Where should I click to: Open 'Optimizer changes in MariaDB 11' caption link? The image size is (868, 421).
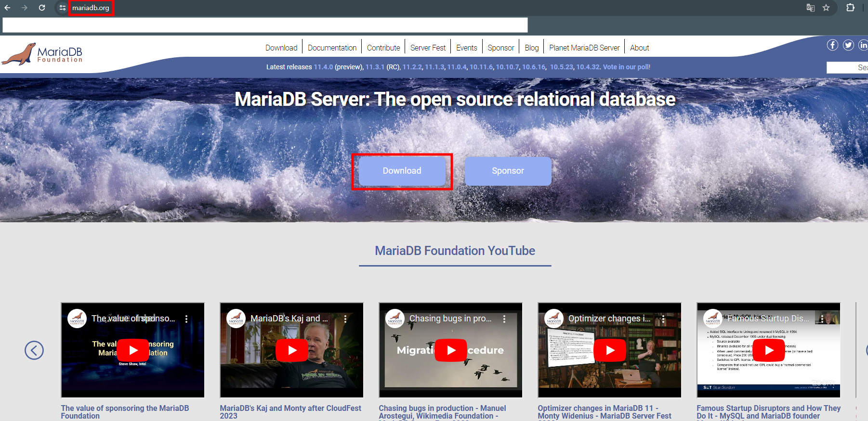click(604, 412)
